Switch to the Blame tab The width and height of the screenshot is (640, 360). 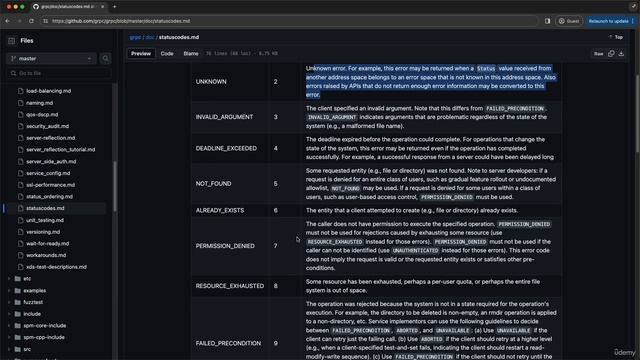tap(191, 53)
